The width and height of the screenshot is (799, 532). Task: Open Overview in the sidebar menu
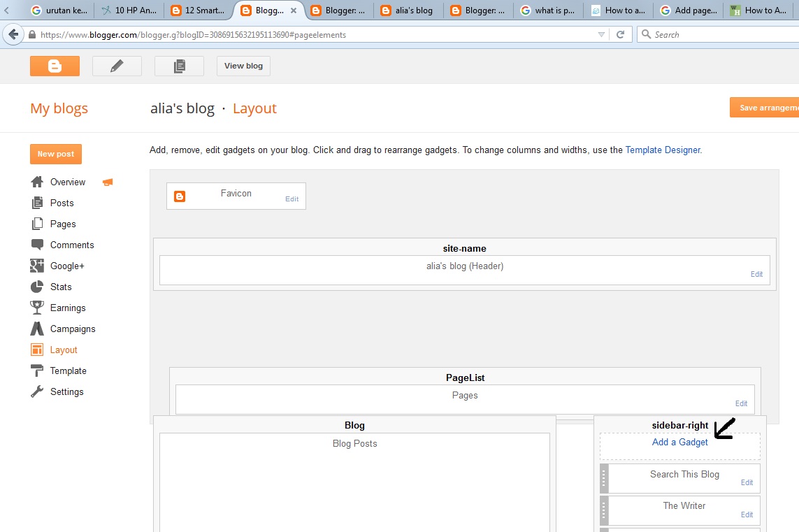68,182
